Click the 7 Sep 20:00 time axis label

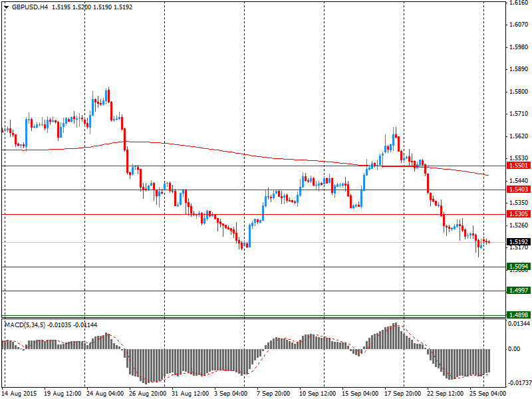click(x=273, y=394)
